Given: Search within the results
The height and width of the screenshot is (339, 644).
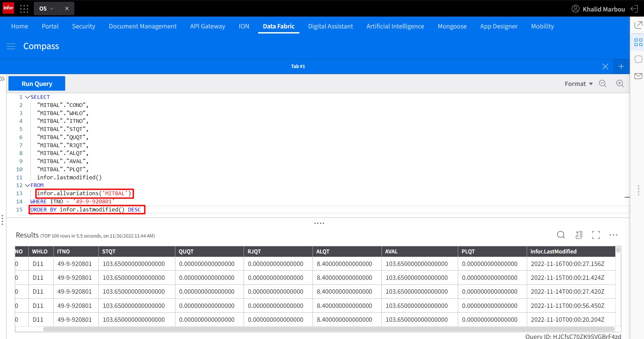Looking at the screenshot, I should click(x=561, y=235).
